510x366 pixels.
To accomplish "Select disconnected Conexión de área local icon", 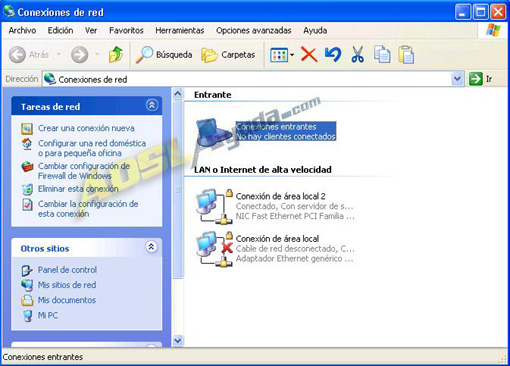I will (x=214, y=249).
